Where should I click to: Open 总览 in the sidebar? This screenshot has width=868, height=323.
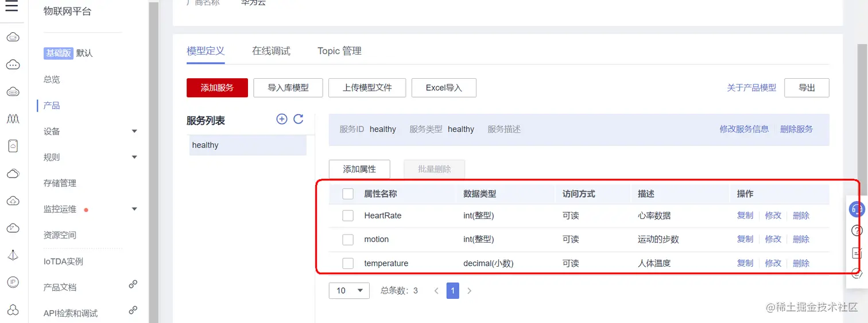click(x=52, y=79)
